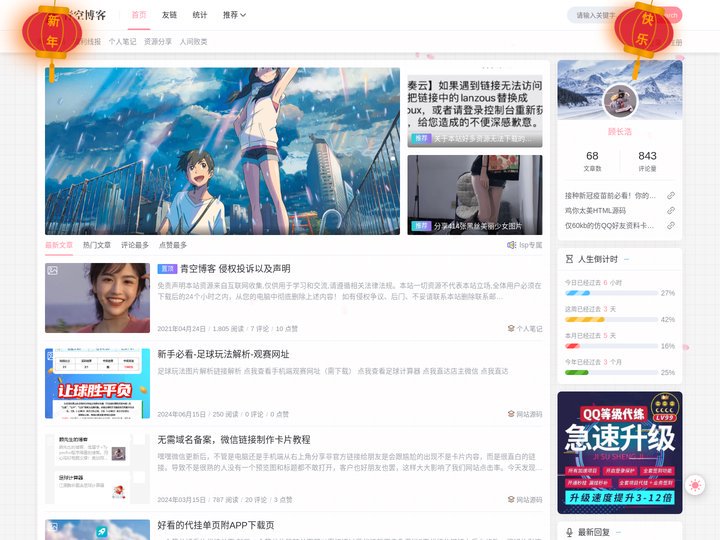The image size is (720, 540).
Task: Click the 68 文章数 stat
Action: (x=592, y=161)
